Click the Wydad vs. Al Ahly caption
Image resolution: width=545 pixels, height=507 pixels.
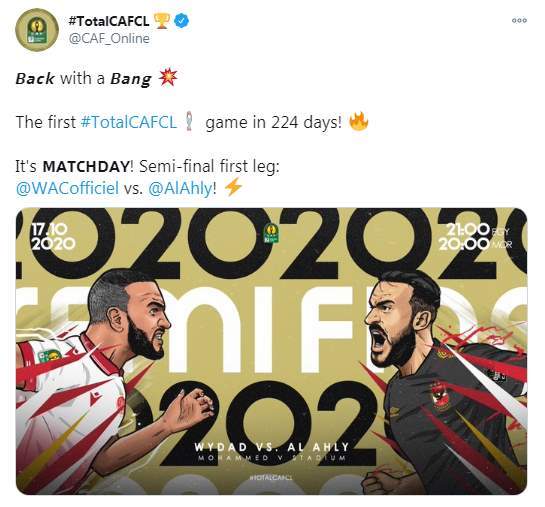[271, 447]
